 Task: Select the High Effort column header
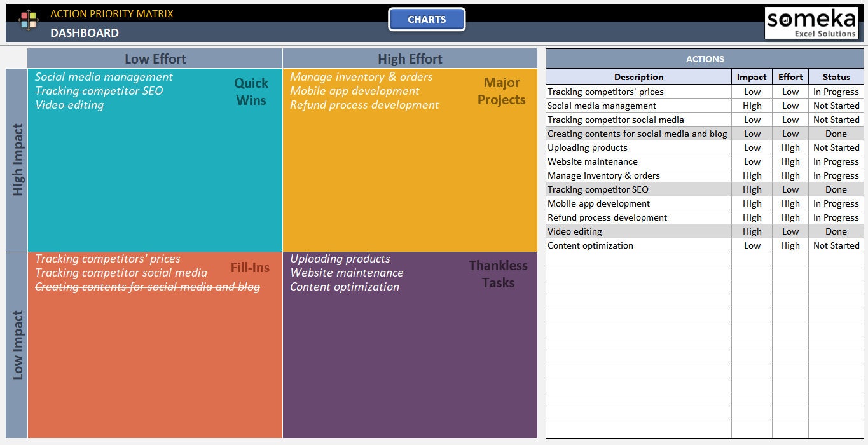pos(409,58)
